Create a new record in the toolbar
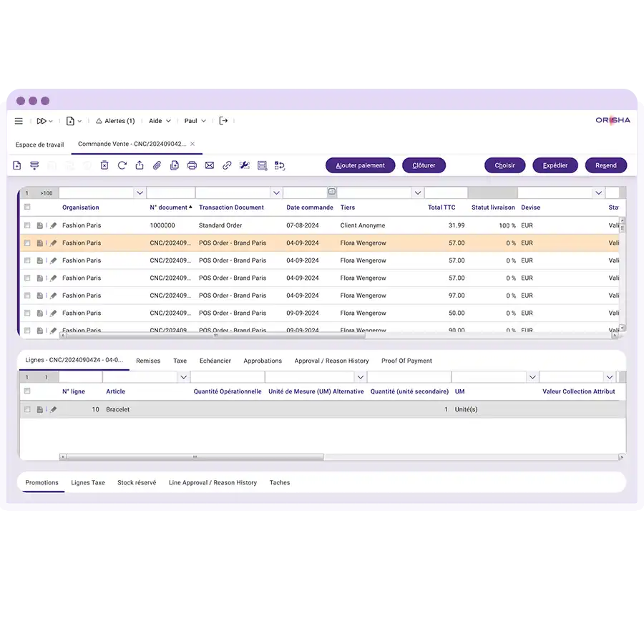This screenshot has height=644, width=644. 17,165
